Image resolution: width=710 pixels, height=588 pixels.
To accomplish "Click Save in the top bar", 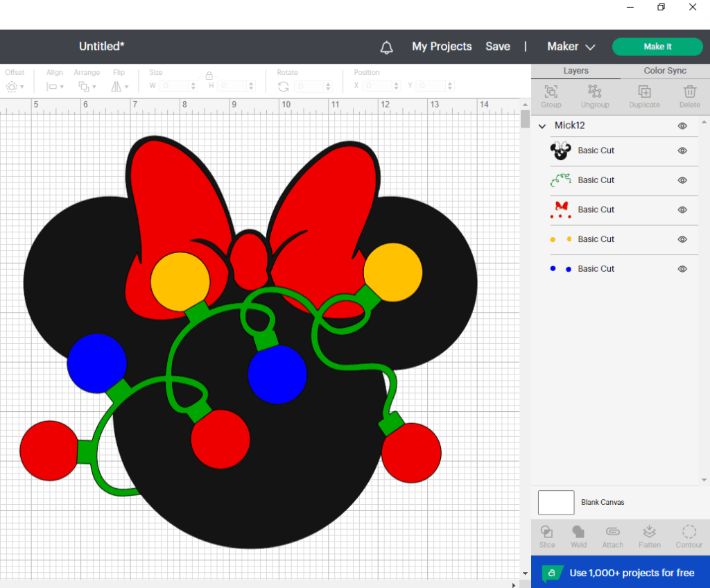I will [497, 46].
